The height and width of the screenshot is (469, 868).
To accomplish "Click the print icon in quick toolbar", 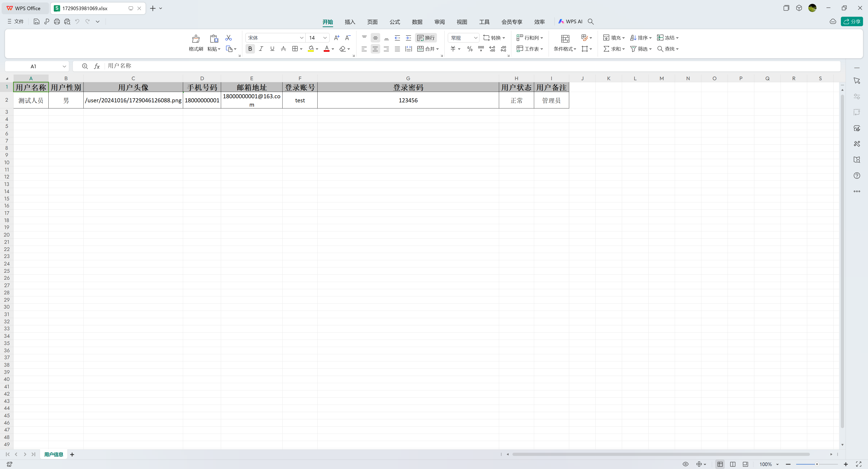I will [x=57, y=21].
